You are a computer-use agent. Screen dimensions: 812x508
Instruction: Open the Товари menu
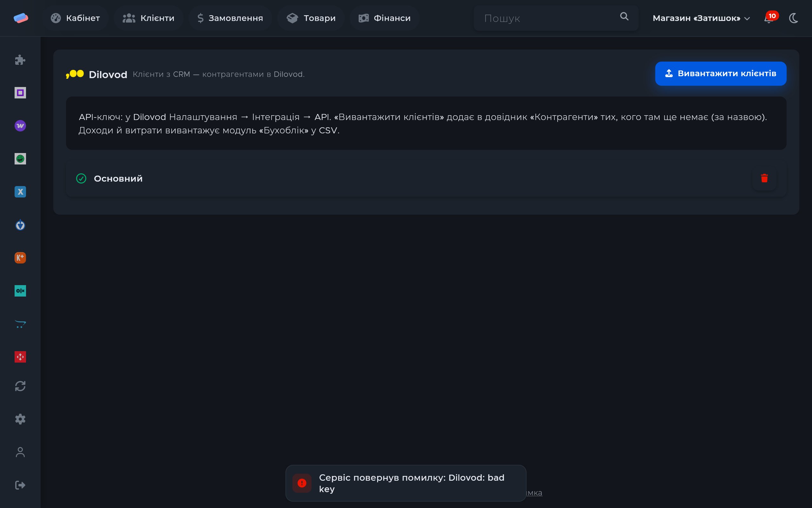coord(311,18)
